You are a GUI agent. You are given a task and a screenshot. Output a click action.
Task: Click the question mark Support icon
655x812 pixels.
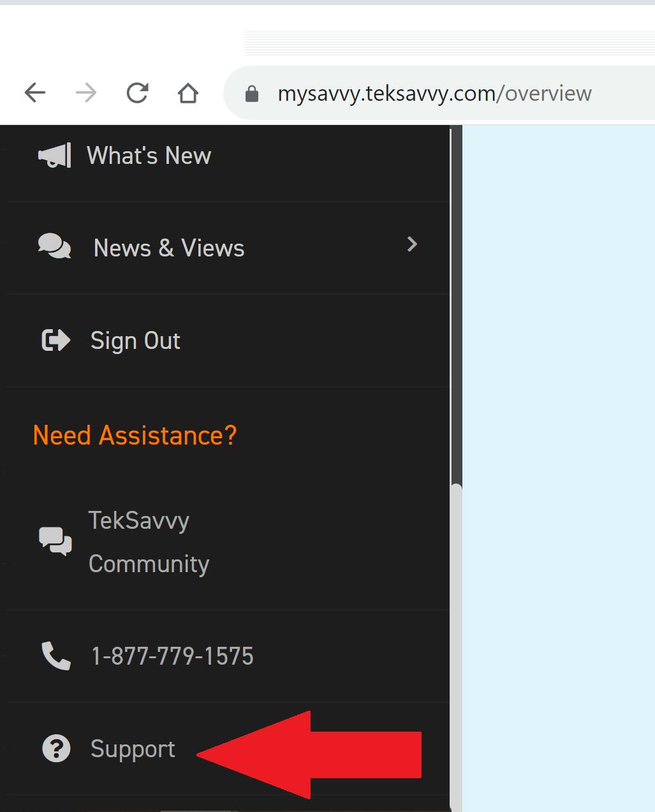tap(56, 748)
